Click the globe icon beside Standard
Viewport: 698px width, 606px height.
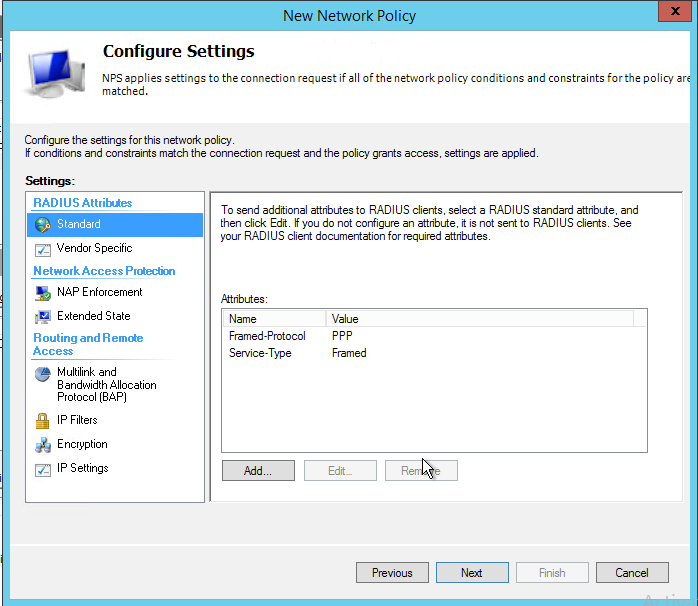coord(42,225)
